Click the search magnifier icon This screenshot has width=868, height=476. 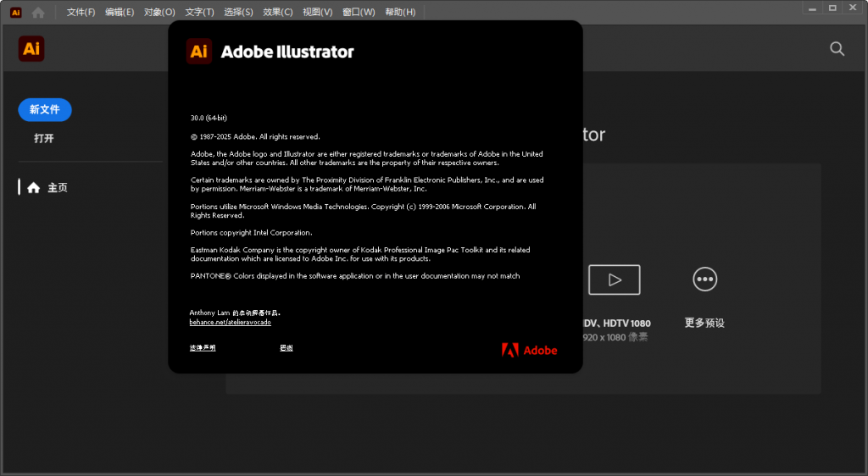pyautogui.click(x=837, y=49)
